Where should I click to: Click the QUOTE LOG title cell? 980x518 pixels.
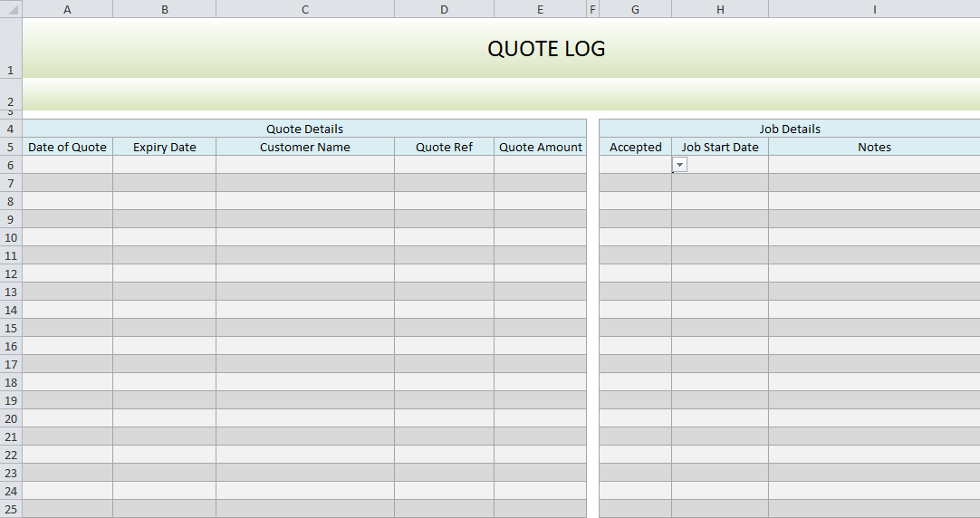pyautogui.click(x=546, y=49)
